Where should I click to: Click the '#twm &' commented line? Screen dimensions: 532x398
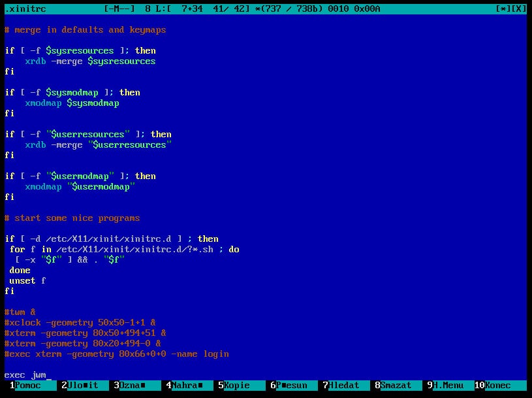[20, 312]
